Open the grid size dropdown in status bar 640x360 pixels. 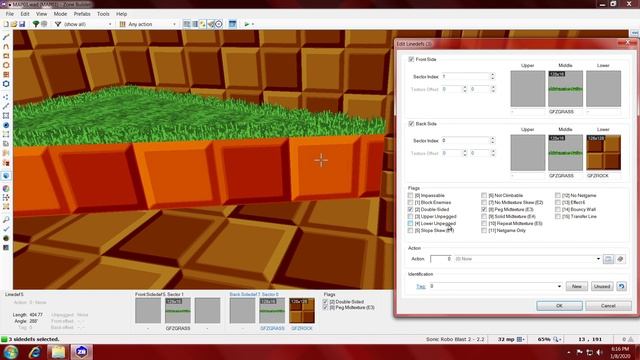[521, 339]
